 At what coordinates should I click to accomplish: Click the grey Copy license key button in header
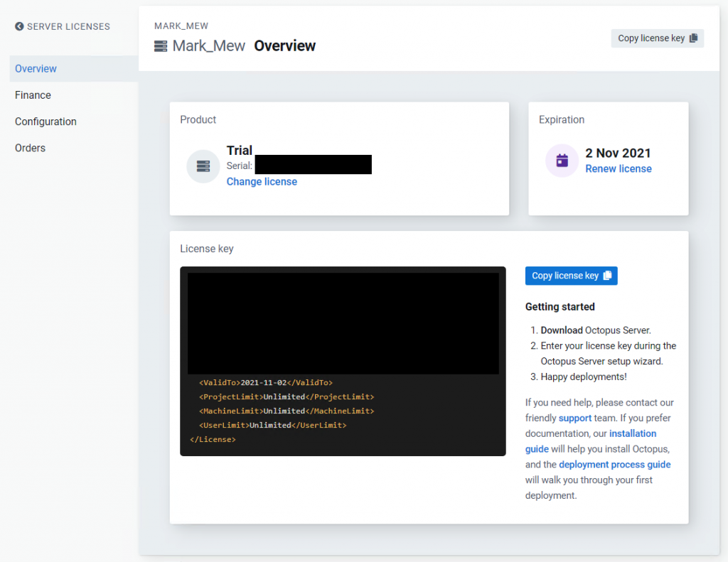(658, 38)
